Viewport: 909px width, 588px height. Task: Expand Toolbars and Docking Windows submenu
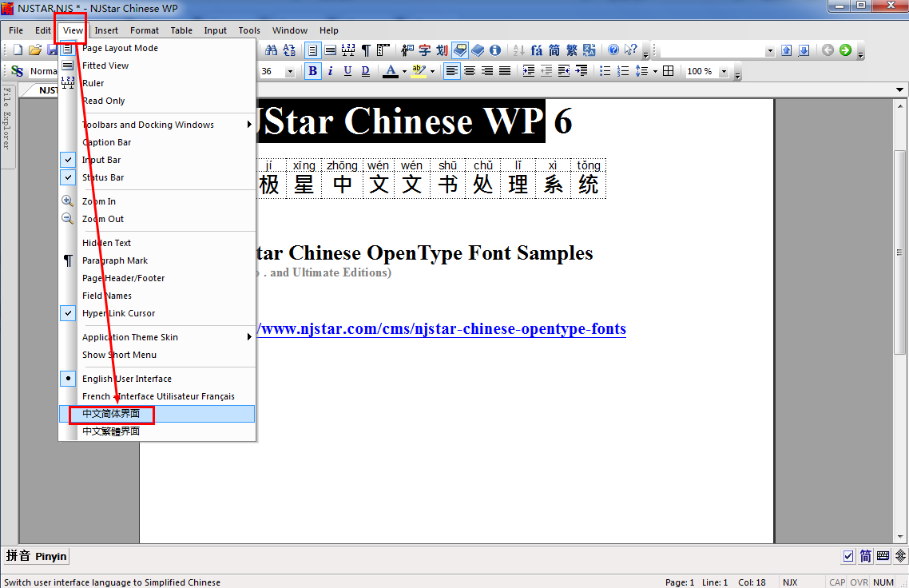point(157,125)
